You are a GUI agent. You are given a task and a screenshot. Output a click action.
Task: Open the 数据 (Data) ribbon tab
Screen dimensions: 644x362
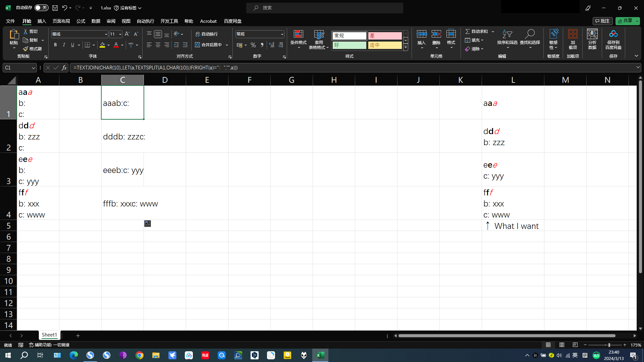point(96,21)
